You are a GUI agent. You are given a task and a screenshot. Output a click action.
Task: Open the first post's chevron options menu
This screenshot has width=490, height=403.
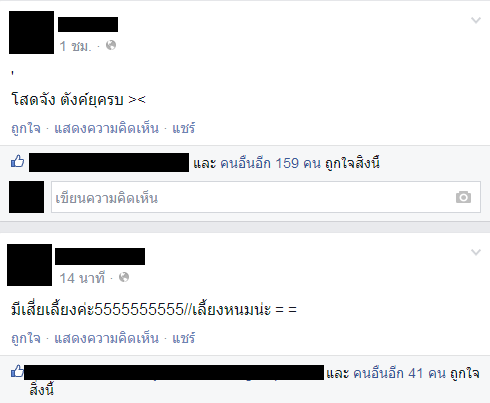pos(476,20)
